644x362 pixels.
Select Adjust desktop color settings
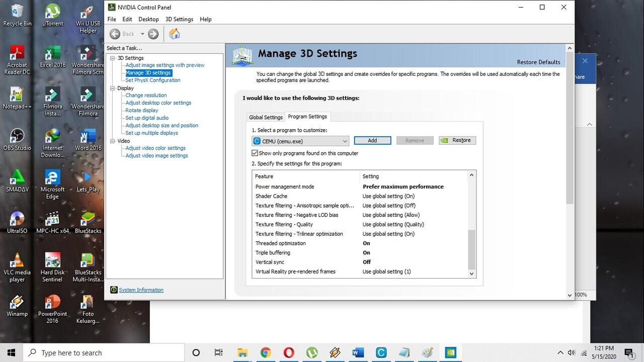158,103
